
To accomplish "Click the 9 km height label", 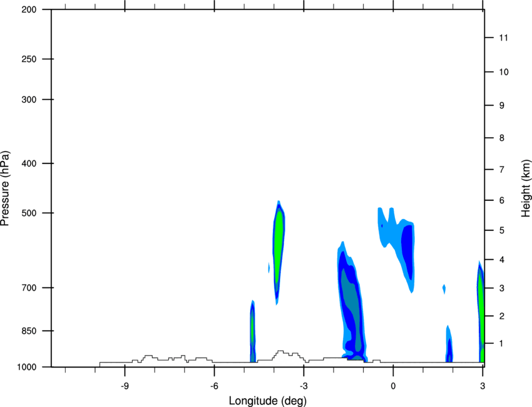I will (502, 106).
